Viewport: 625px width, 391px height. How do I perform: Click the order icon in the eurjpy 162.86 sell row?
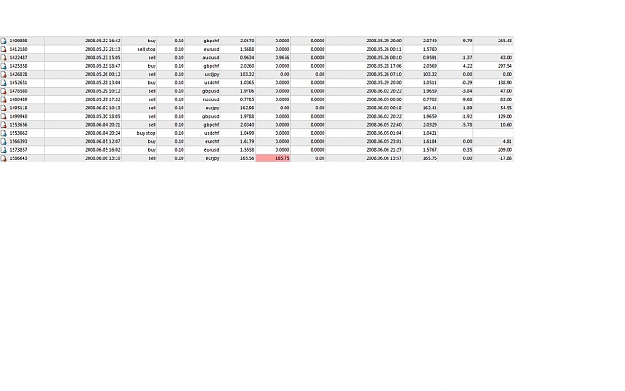click(x=4, y=108)
